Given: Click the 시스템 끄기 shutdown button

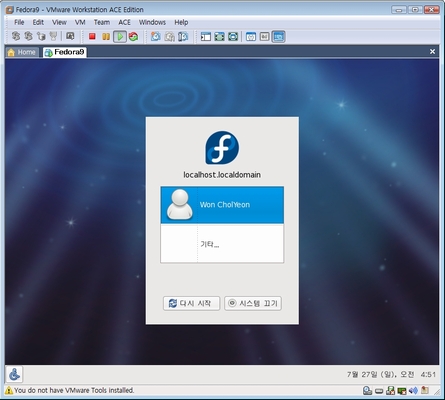Looking at the screenshot, I should (x=253, y=303).
